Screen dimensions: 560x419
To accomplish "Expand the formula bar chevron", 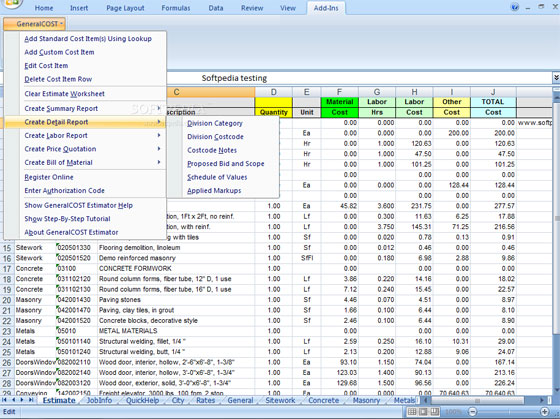I will 556,78.
